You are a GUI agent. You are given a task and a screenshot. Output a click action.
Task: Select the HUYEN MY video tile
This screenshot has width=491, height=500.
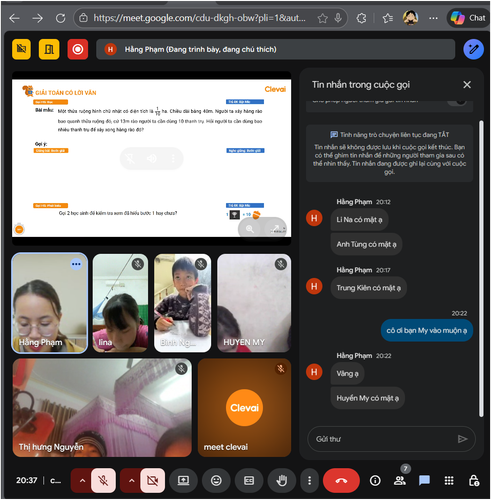click(254, 303)
